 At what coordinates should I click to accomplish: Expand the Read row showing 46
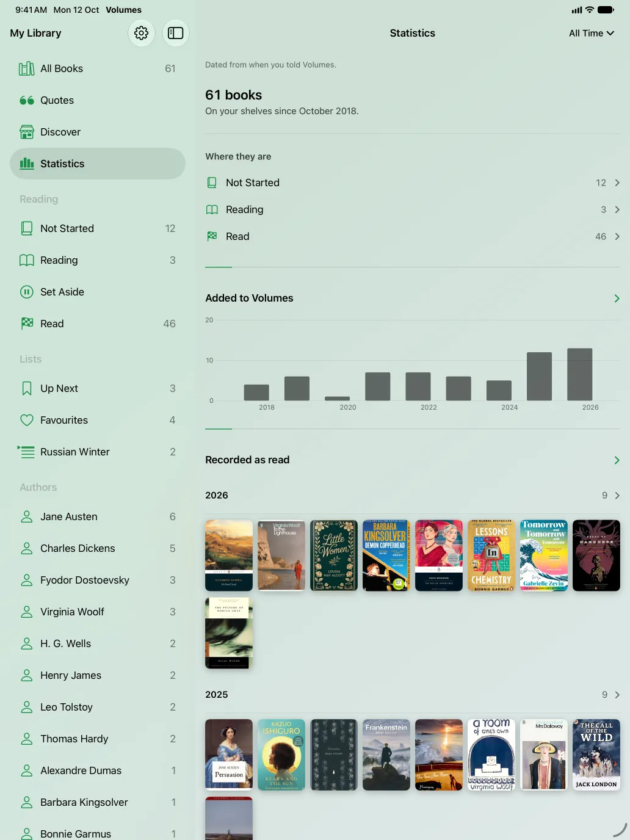(413, 236)
